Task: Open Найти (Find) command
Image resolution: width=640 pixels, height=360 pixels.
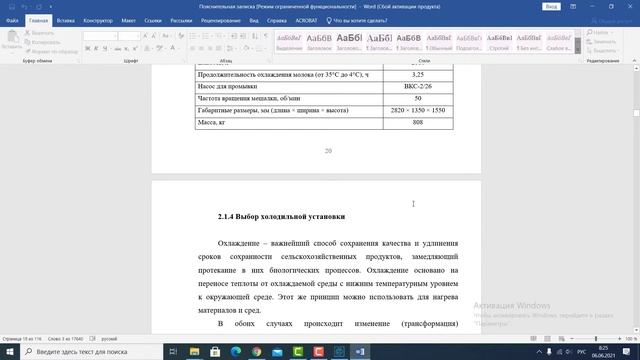Action: 599,33
